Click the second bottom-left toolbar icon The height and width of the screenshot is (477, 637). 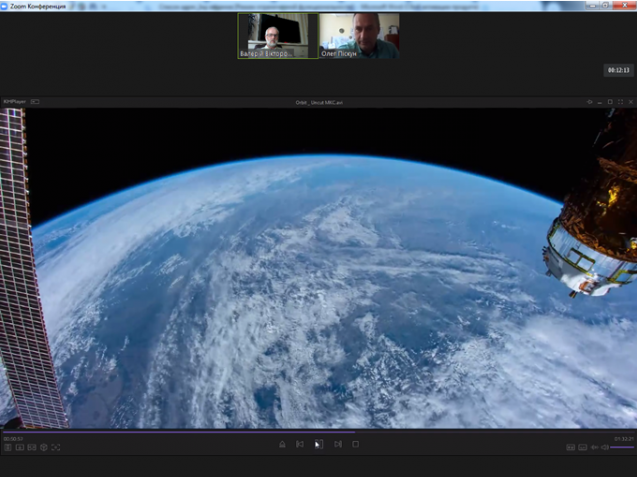(x=19, y=447)
